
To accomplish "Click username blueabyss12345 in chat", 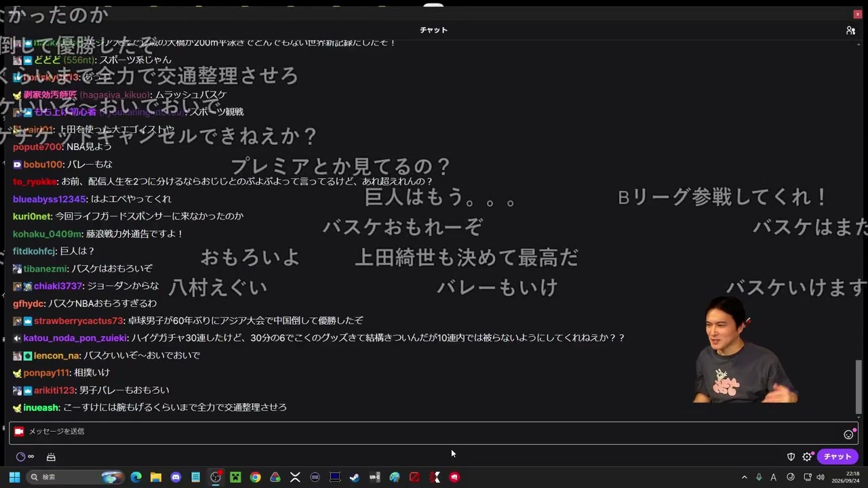I will click(x=50, y=199).
